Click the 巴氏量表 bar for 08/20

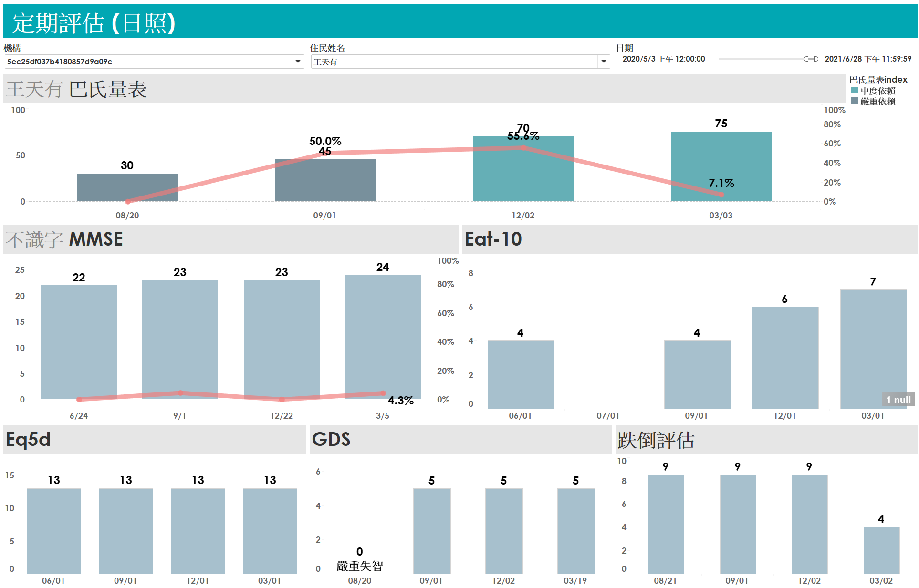pyautogui.click(x=127, y=187)
